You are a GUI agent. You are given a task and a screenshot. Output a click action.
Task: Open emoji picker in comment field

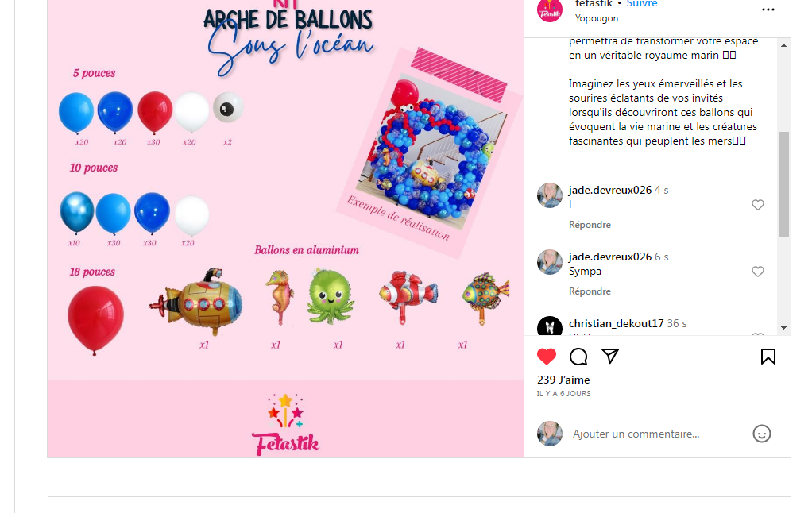point(762,434)
